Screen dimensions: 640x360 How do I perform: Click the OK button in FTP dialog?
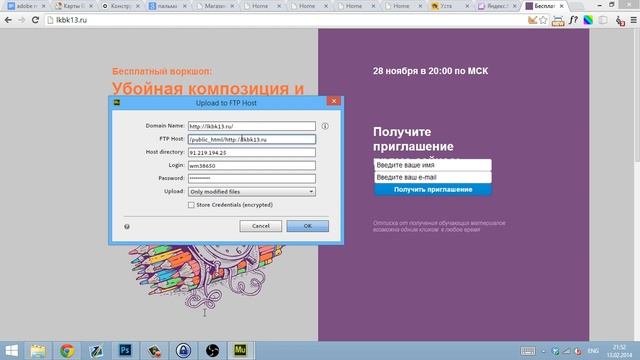[x=307, y=226]
